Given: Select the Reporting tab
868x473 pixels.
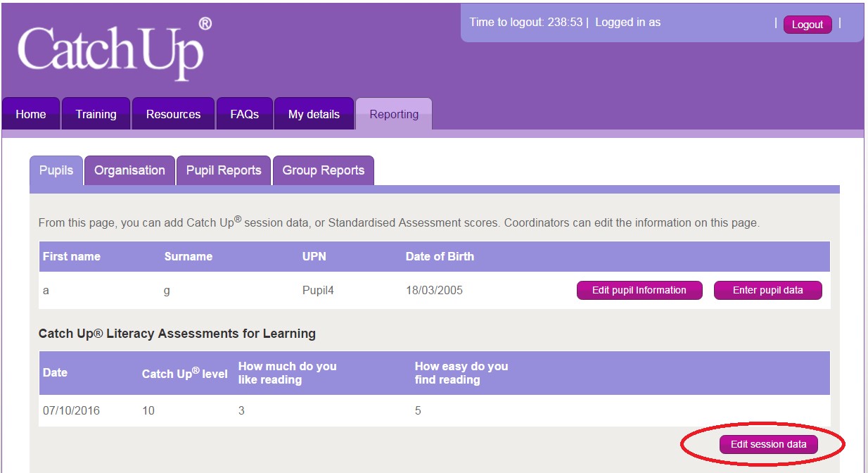Looking at the screenshot, I should [394, 114].
